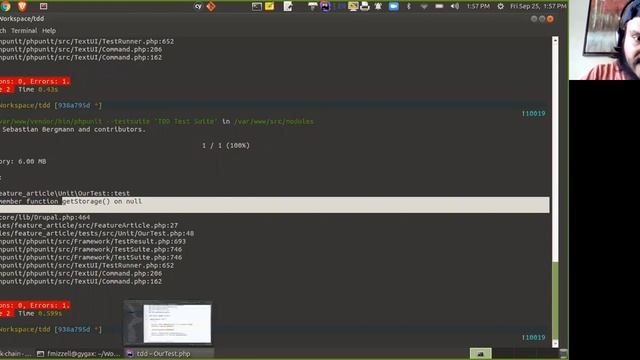Open the sound volume indicator
This screenshot has height=360, width=640.
(x=455, y=6)
